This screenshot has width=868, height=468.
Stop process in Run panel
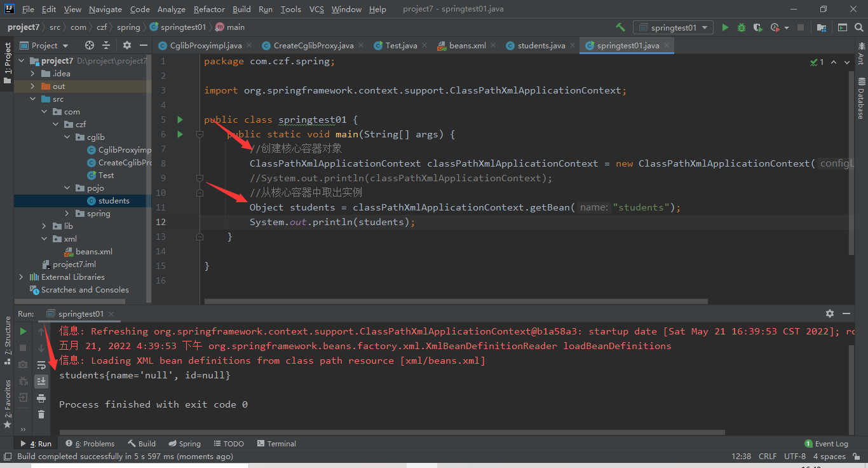pos(23,348)
